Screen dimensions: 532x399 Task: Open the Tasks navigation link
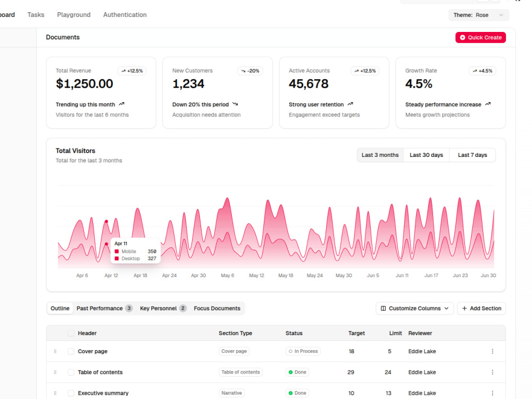[36, 15]
